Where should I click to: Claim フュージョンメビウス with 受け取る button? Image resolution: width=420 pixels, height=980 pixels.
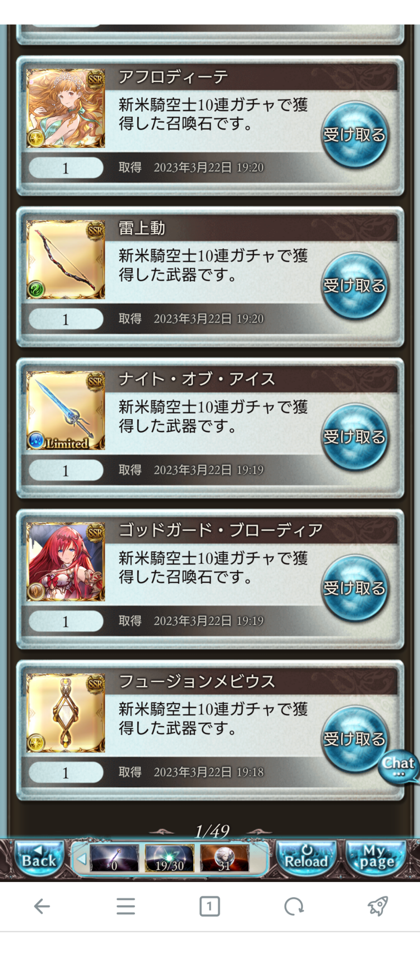click(x=354, y=739)
